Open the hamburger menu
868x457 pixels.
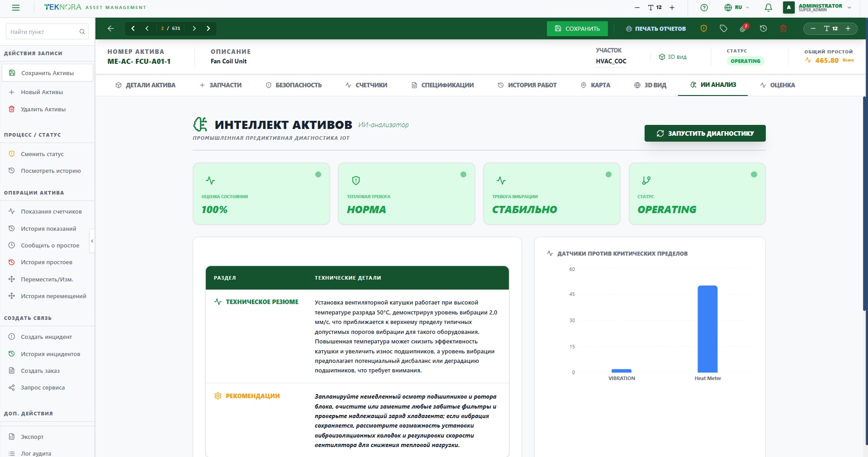[x=16, y=8]
